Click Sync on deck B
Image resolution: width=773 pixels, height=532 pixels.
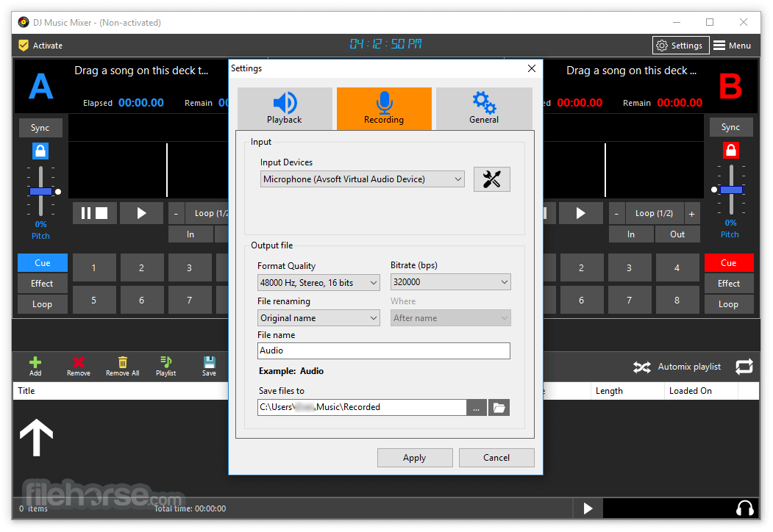point(730,127)
